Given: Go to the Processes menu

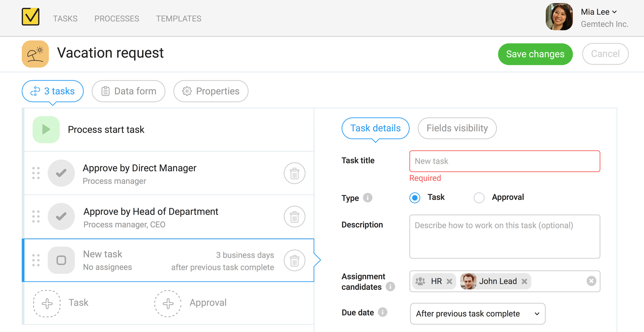Looking at the screenshot, I should [117, 19].
